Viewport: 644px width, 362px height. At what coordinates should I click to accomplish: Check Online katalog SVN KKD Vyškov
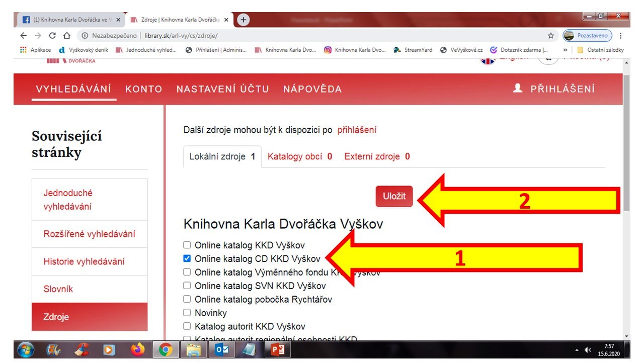[x=187, y=286]
